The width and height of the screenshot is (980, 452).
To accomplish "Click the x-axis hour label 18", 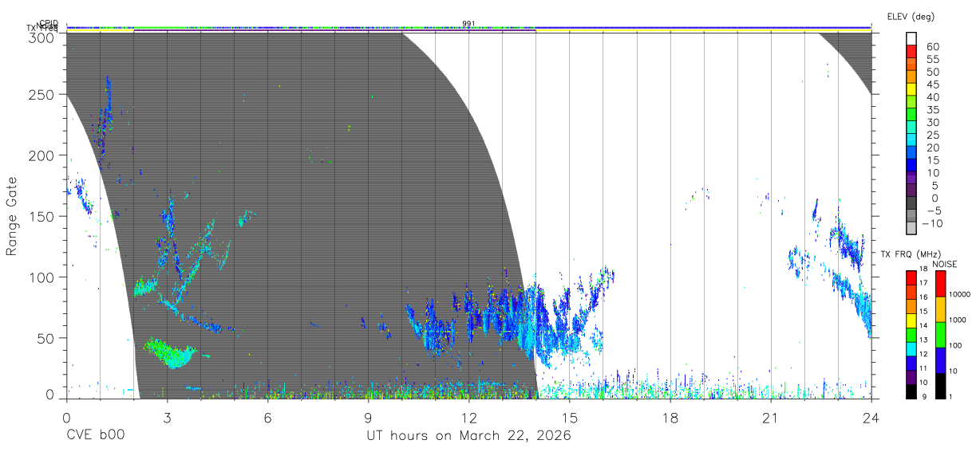I will [x=670, y=418].
